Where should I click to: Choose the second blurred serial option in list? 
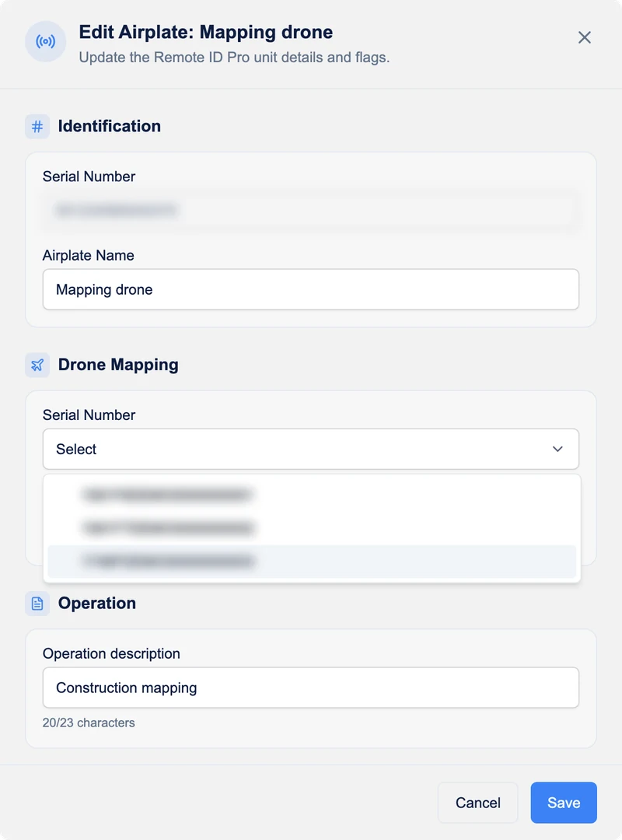[312, 527]
